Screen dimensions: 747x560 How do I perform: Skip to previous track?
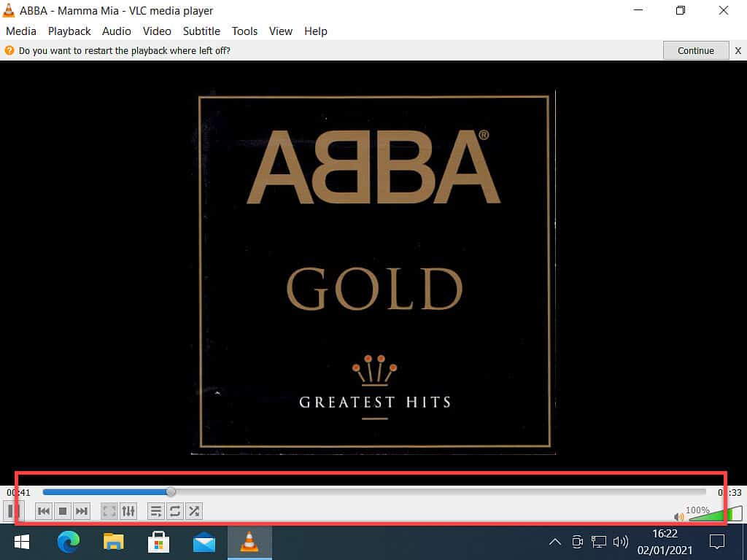point(44,511)
